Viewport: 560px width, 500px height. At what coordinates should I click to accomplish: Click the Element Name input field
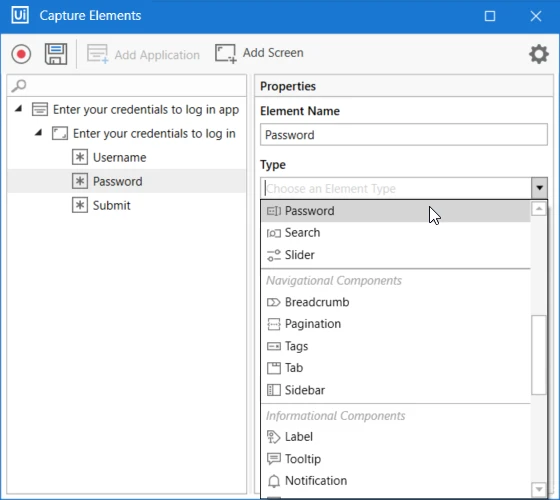coord(404,135)
